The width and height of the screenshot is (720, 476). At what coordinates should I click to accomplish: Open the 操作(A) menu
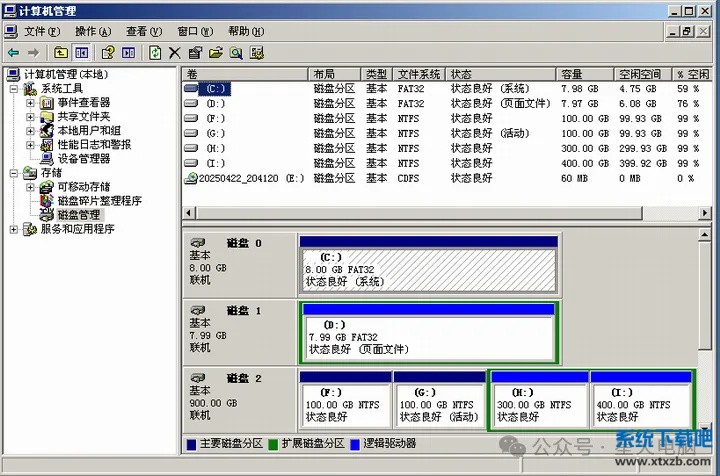point(93,31)
